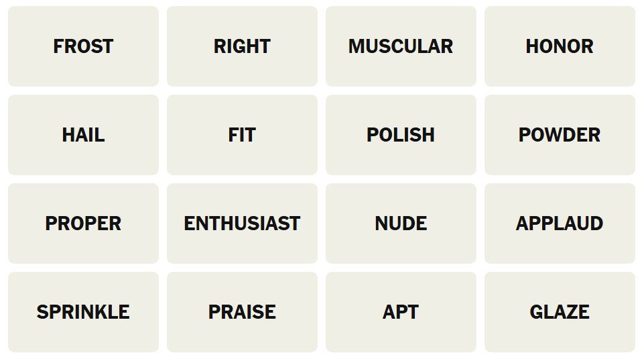Select the FROST word tile
This screenshot has height=361, width=644.
(x=83, y=46)
